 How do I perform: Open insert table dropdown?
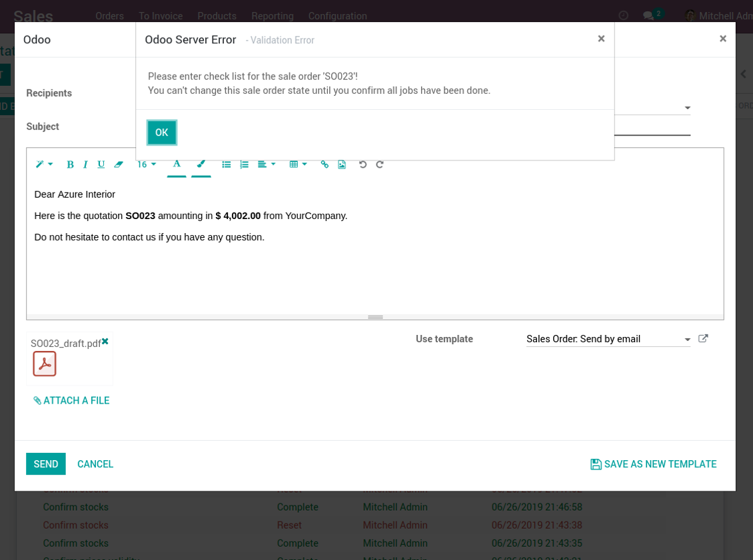pos(299,164)
